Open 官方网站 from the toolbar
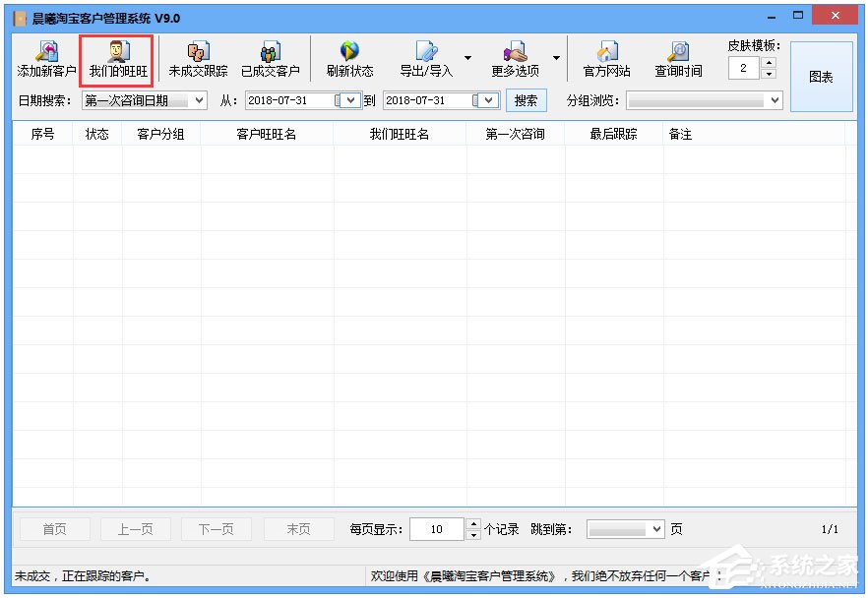This screenshot has height=598, width=868. click(606, 60)
